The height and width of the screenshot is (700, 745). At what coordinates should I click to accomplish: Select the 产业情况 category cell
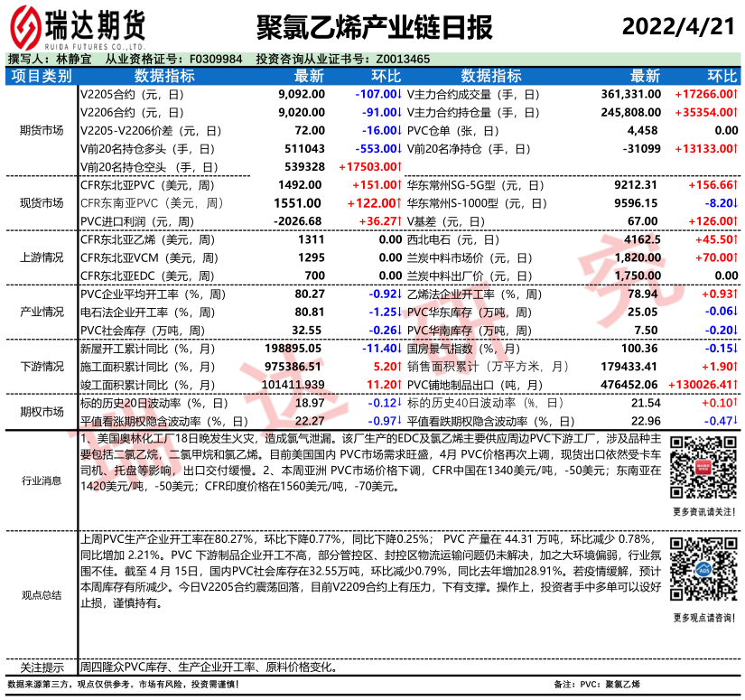(42, 312)
